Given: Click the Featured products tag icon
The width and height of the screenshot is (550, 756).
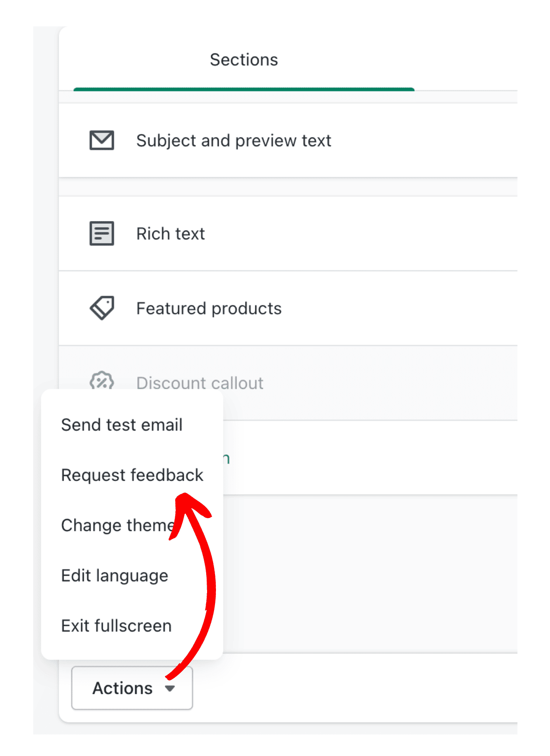Looking at the screenshot, I should click(102, 308).
